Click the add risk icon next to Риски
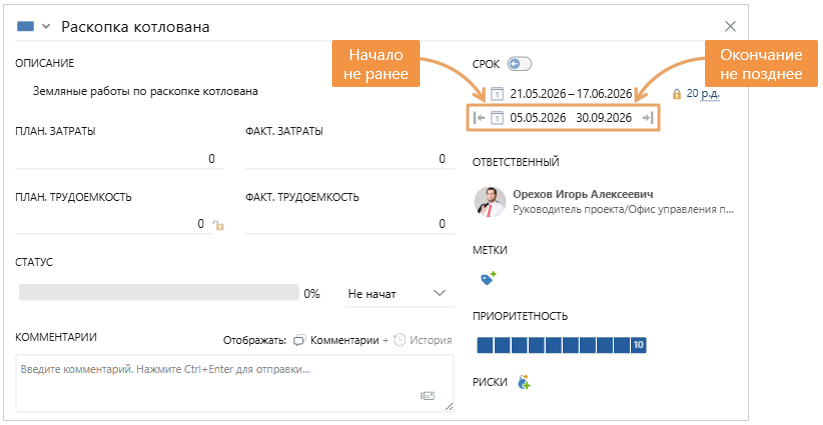The height and width of the screenshot is (425, 823). pos(524,382)
